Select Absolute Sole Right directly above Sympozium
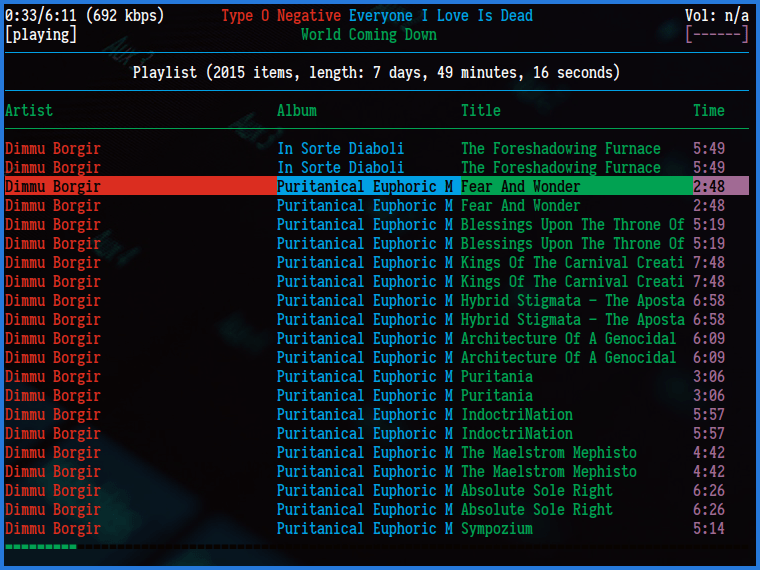This screenshot has width=760, height=570. [537, 509]
